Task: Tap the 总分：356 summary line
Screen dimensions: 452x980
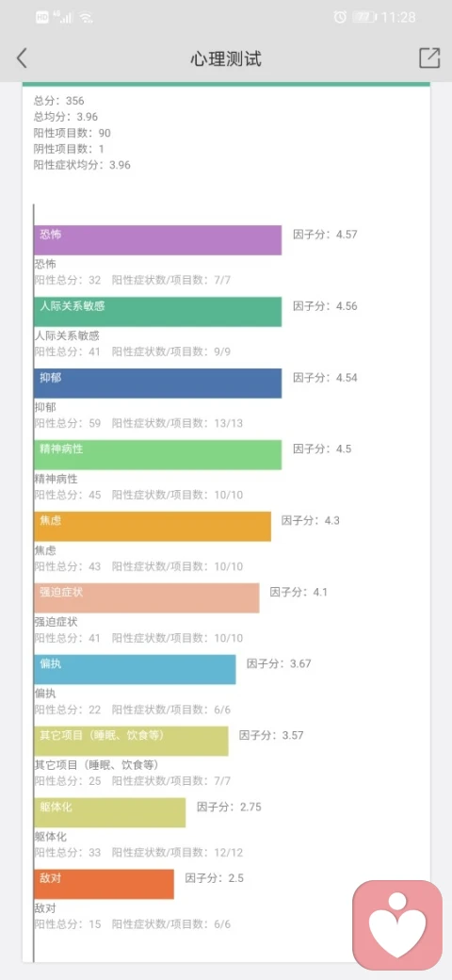Action: pos(59,101)
